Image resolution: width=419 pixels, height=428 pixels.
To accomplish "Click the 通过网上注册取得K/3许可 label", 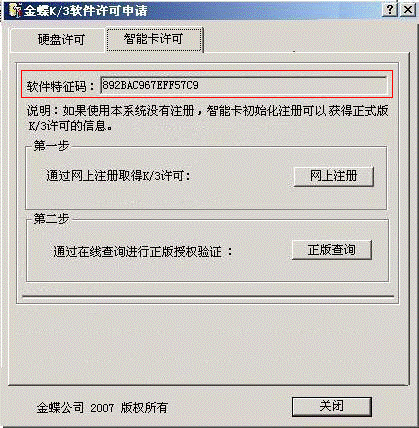I will (x=118, y=176).
